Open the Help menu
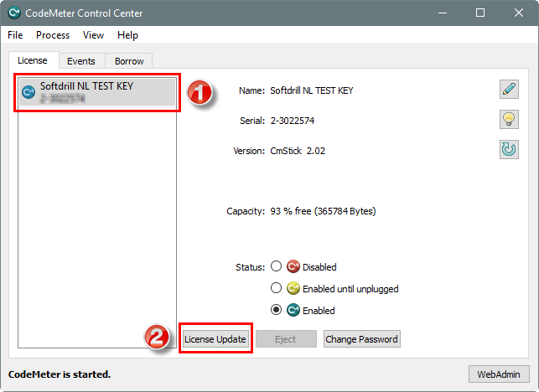This screenshot has height=392, width=539. click(x=127, y=35)
